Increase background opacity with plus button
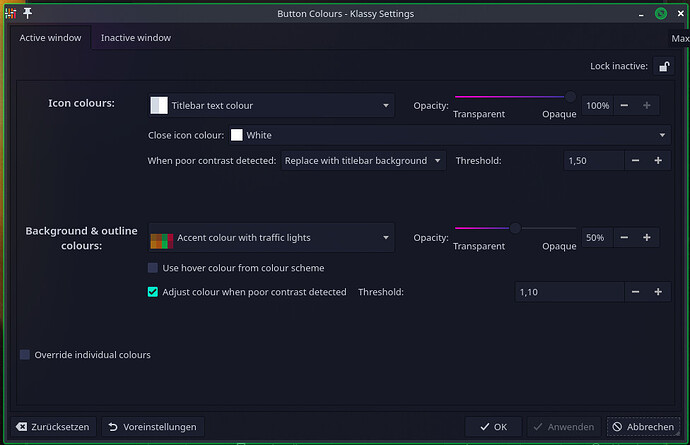 (647, 237)
